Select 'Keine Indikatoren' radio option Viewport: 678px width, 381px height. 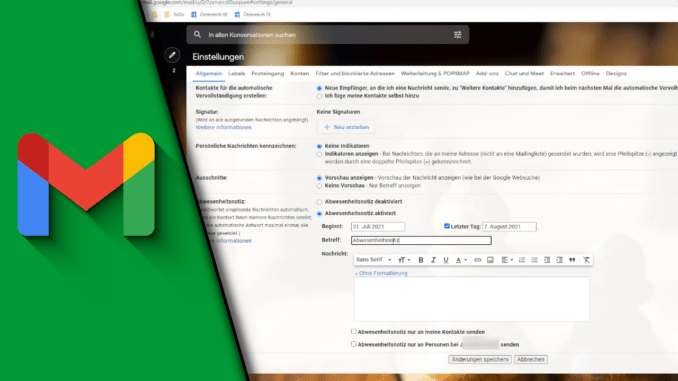coord(319,146)
